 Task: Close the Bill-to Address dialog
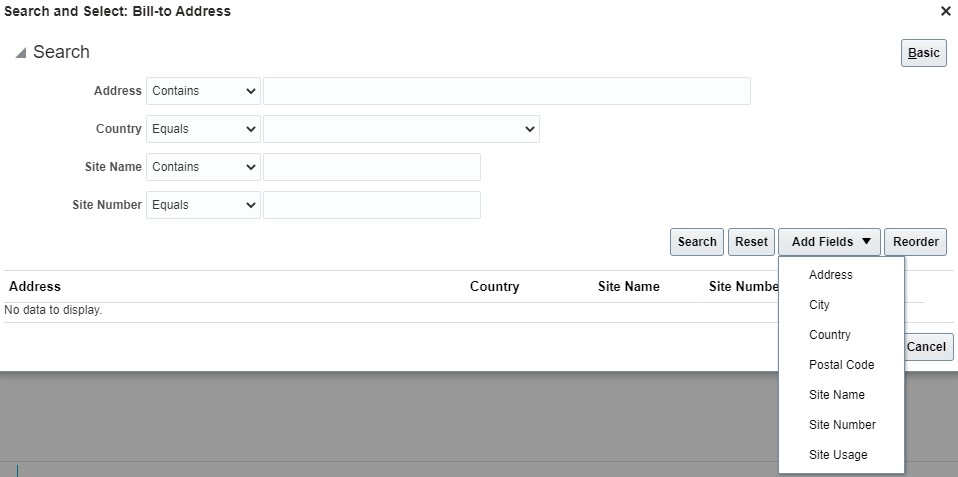pos(945,11)
